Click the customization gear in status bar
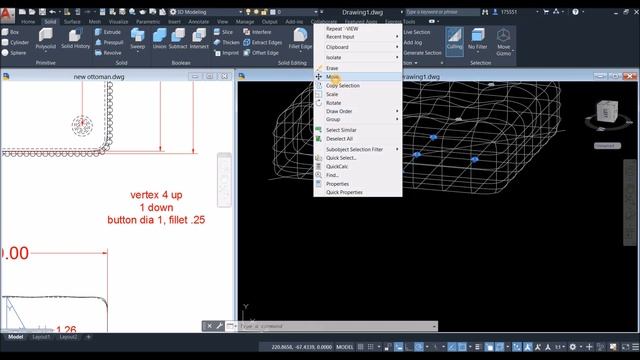 [573, 347]
